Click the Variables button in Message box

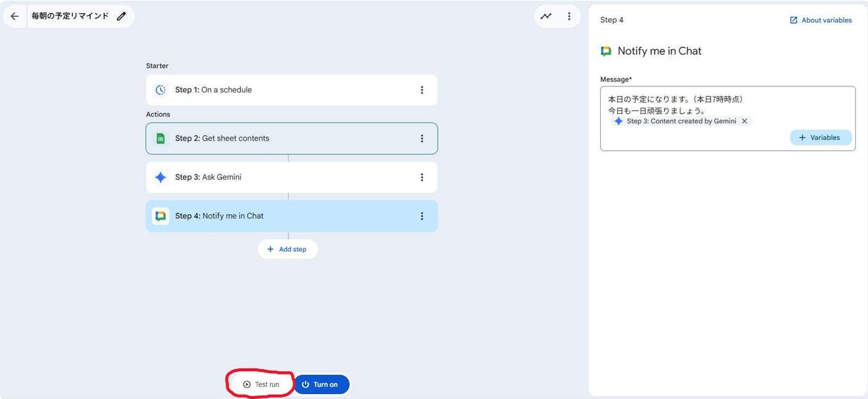820,138
